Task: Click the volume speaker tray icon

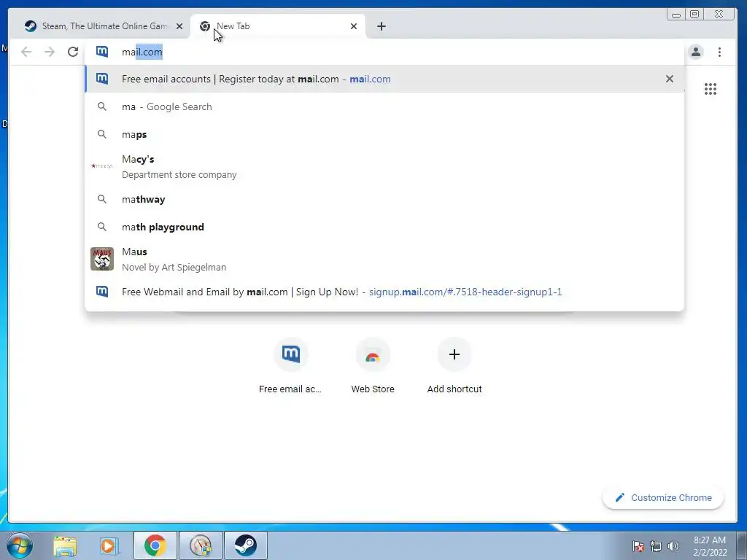Action: tap(673, 546)
